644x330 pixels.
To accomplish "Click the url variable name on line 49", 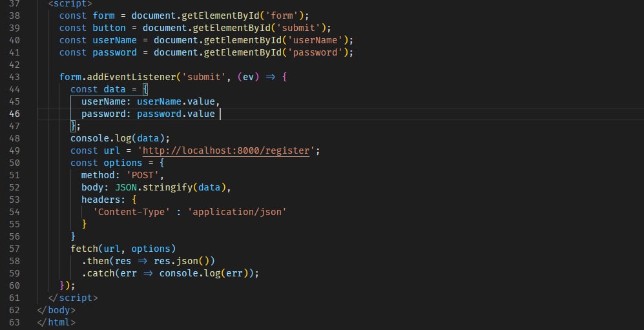I will pyautogui.click(x=112, y=150).
